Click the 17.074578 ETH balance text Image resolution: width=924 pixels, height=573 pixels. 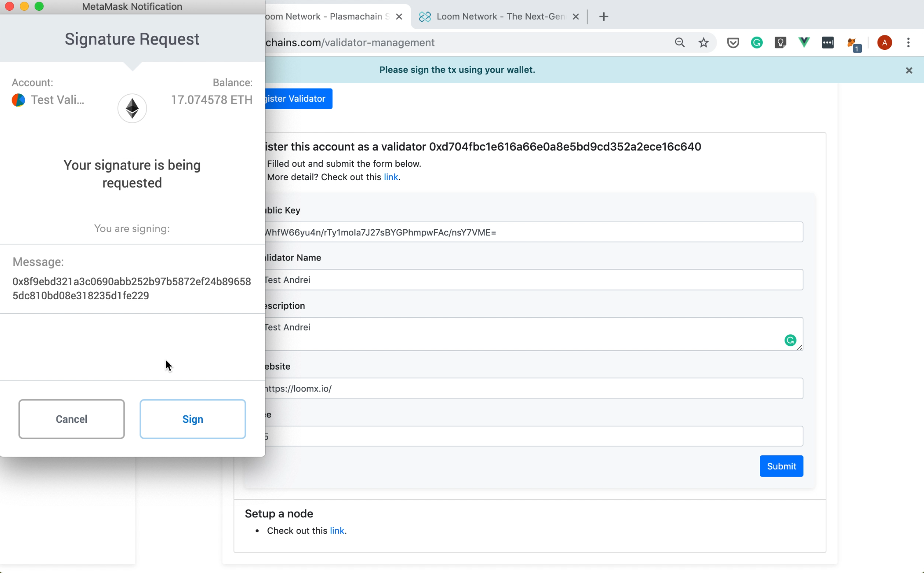pos(211,100)
